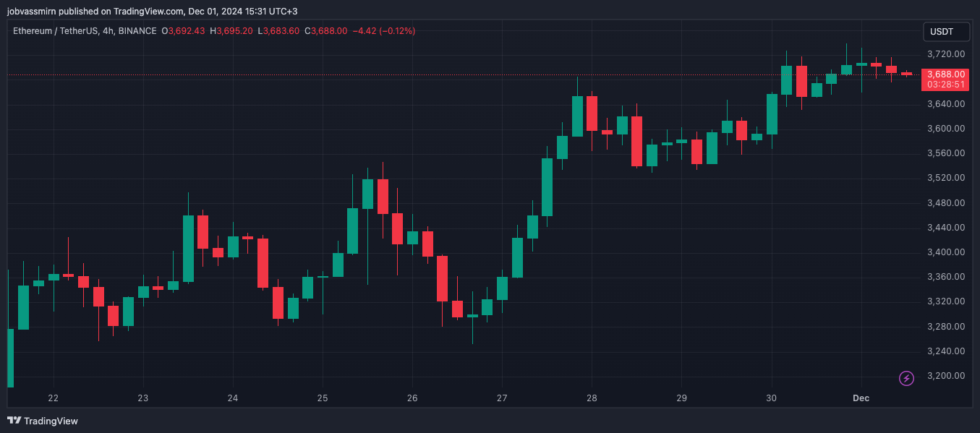Click the 27 date on the time axis
Screen dimensions: 980x433
pos(502,398)
